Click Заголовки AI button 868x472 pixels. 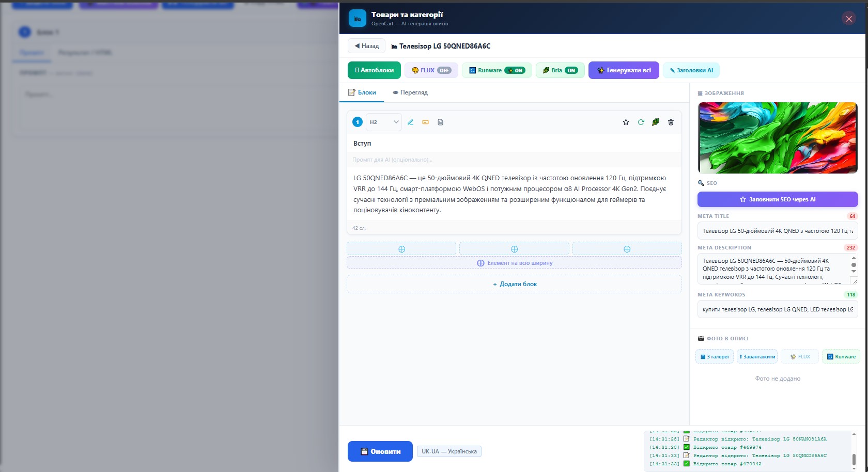(691, 70)
